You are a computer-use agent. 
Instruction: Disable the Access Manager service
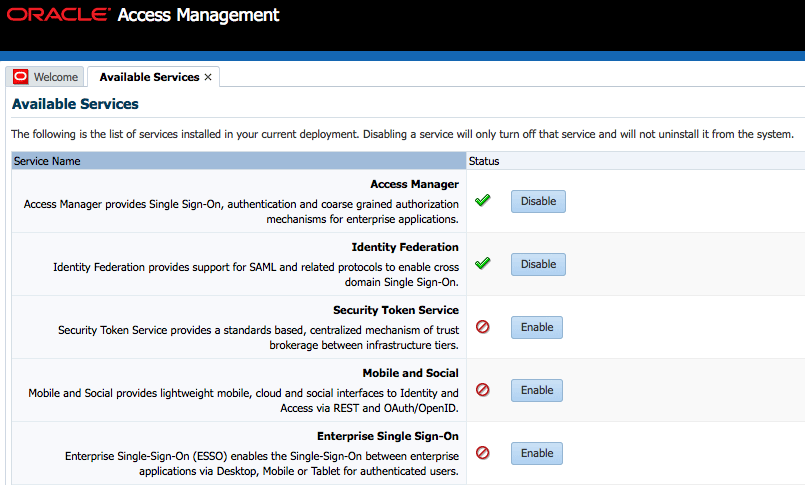(538, 201)
